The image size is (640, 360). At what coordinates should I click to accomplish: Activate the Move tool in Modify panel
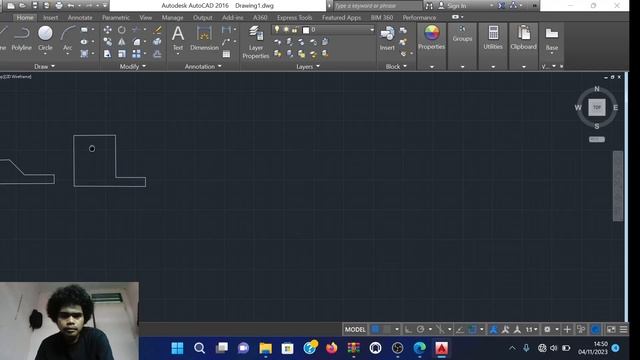click(107, 30)
